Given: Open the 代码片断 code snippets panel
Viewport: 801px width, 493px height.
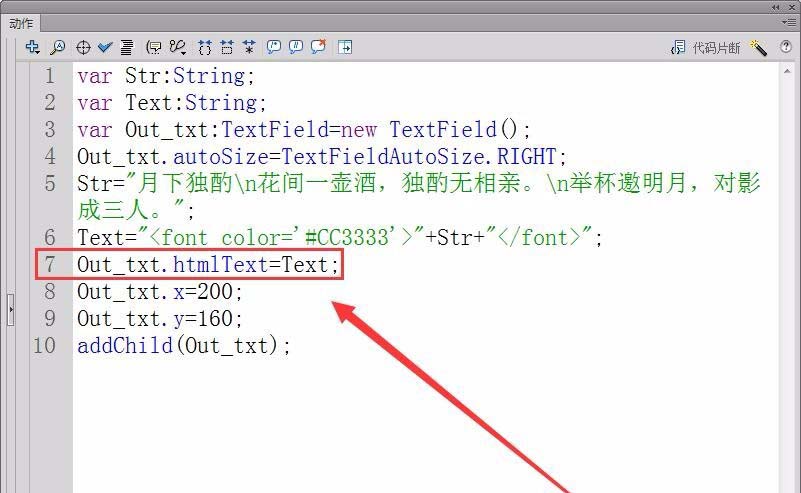Looking at the screenshot, I should [705, 48].
